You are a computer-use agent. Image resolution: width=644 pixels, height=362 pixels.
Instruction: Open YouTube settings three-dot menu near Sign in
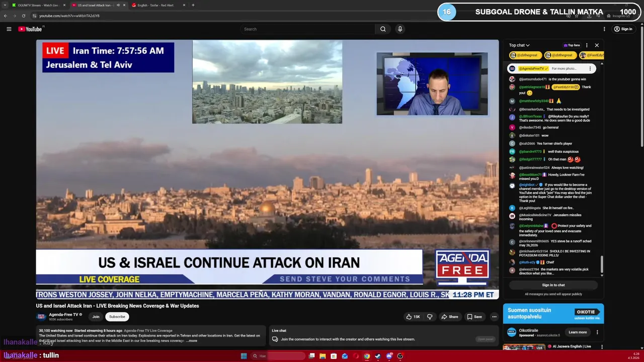pyautogui.click(x=604, y=29)
